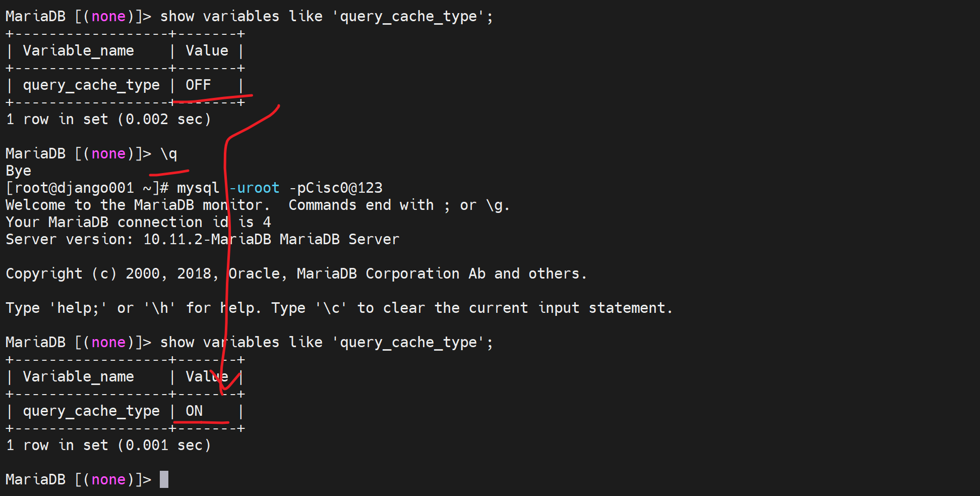Click the word Copyright
Screen dimensions: 980x496
44,273
